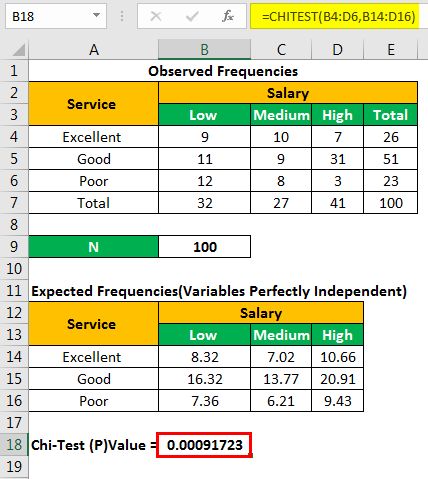The height and width of the screenshot is (479, 428).
Task: Click the Observed Frequencies title cell
Action: click(x=223, y=71)
